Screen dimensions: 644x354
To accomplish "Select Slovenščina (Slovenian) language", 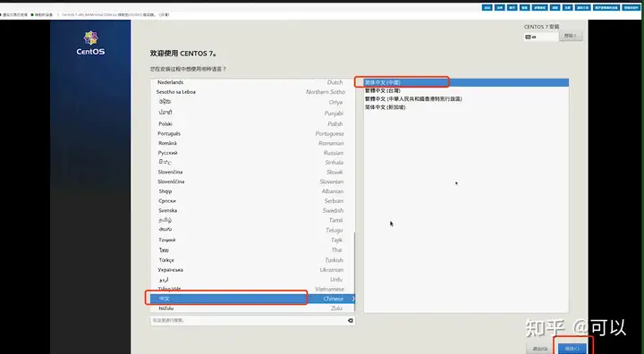I will [251, 181].
